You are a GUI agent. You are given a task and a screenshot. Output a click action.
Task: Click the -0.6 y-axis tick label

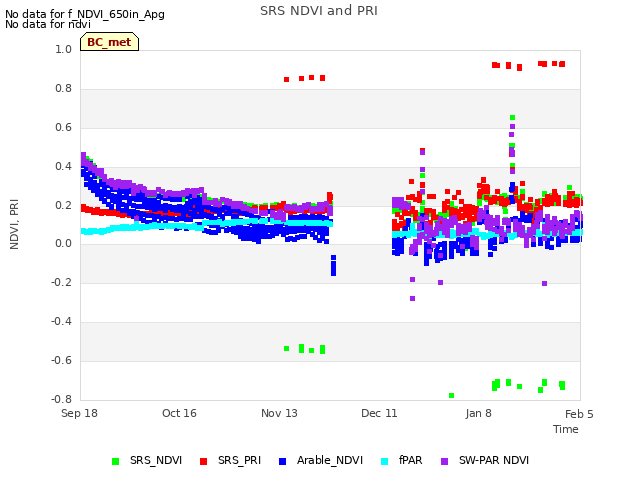coord(61,360)
